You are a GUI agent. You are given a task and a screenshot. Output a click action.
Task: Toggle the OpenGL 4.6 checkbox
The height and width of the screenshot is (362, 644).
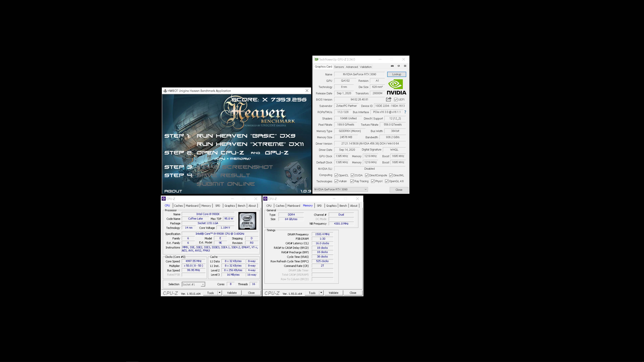387,181
